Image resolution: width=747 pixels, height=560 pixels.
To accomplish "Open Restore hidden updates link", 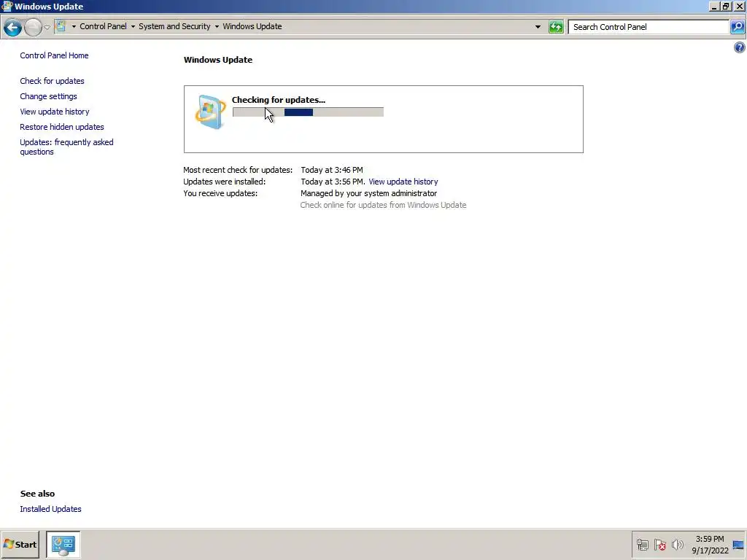I will pyautogui.click(x=62, y=127).
